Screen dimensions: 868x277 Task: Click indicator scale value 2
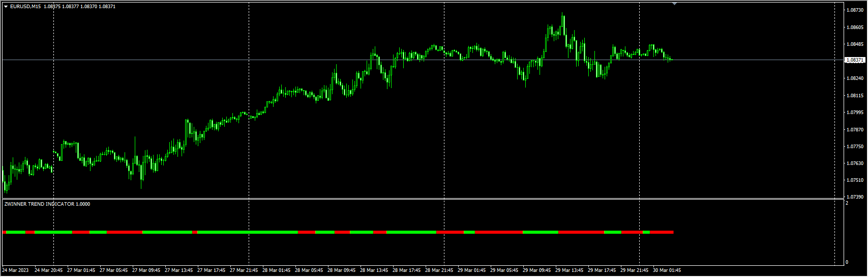[x=847, y=203]
